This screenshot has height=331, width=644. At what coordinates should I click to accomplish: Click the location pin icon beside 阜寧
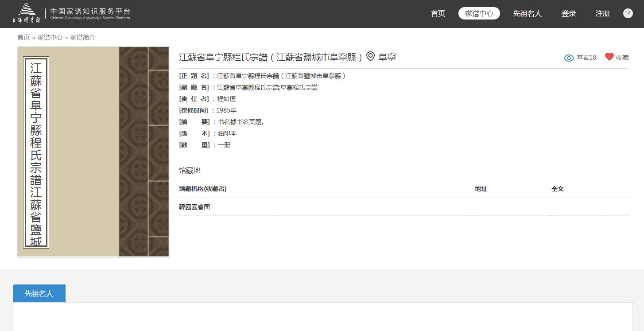[x=371, y=56]
